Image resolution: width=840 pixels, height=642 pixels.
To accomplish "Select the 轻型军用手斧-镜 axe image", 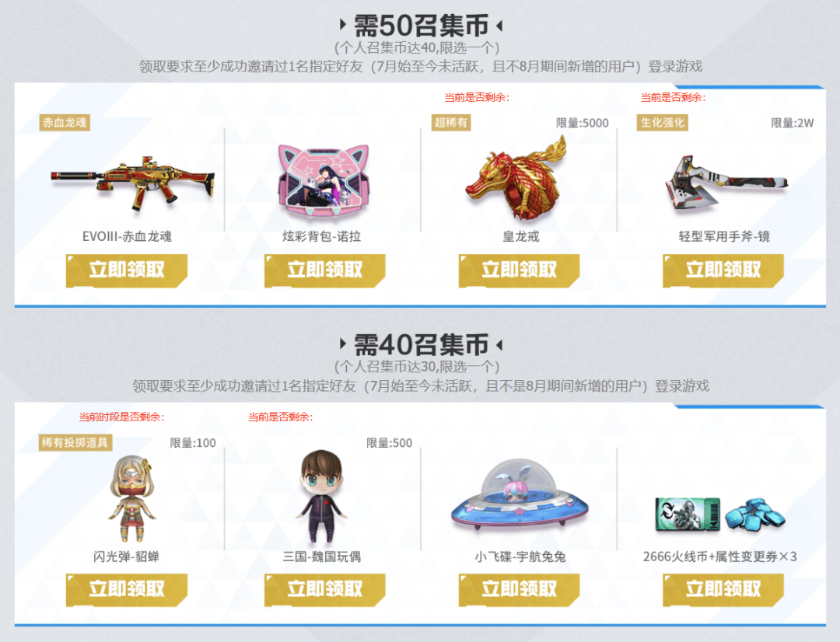I will (726, 183).
